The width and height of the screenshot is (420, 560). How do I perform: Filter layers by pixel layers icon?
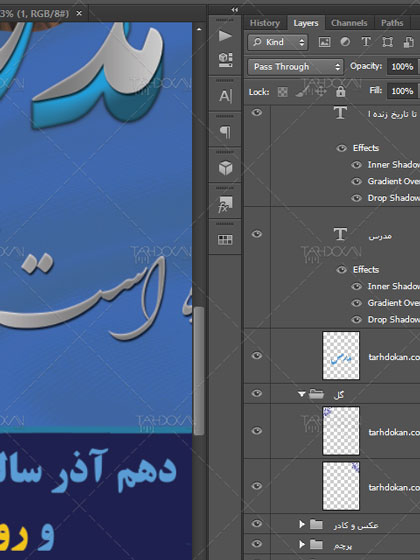pyautogui.click(x=324, y=42)
